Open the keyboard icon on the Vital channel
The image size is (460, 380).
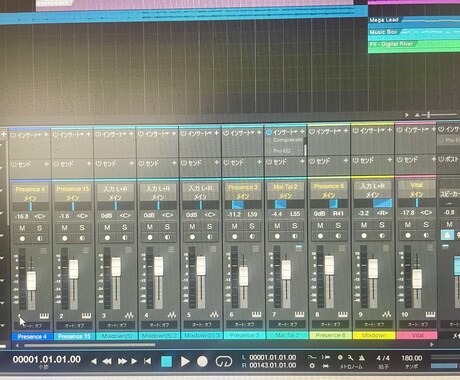point(430,314)
